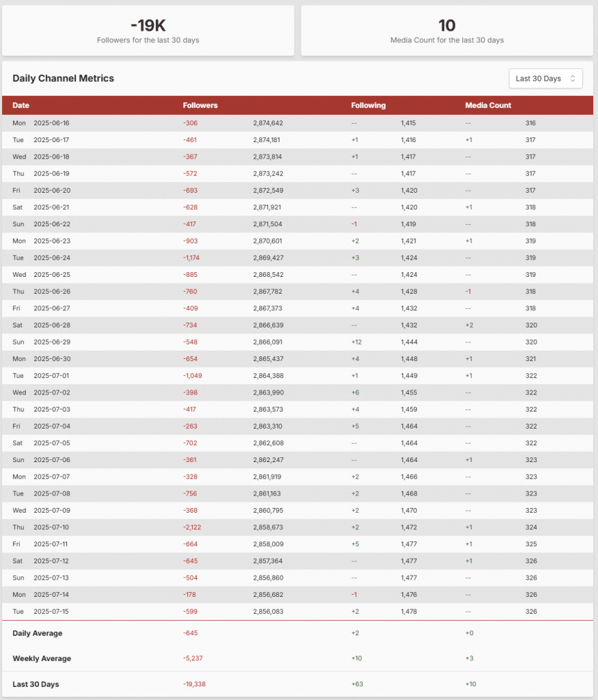Viewport: 598px width, 700px height.
Task: Click the -2,122 follower change on 2025-07-10
Action: click(192, 527)
